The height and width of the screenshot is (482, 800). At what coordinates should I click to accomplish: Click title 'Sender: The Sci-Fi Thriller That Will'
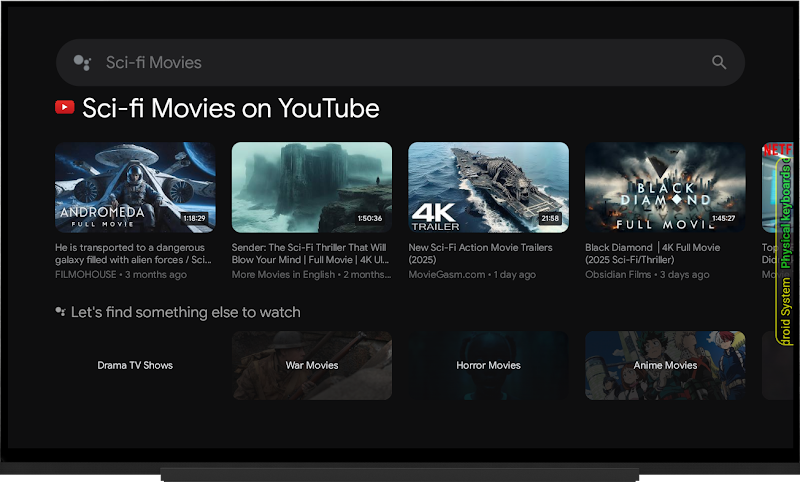click(310, 253)
